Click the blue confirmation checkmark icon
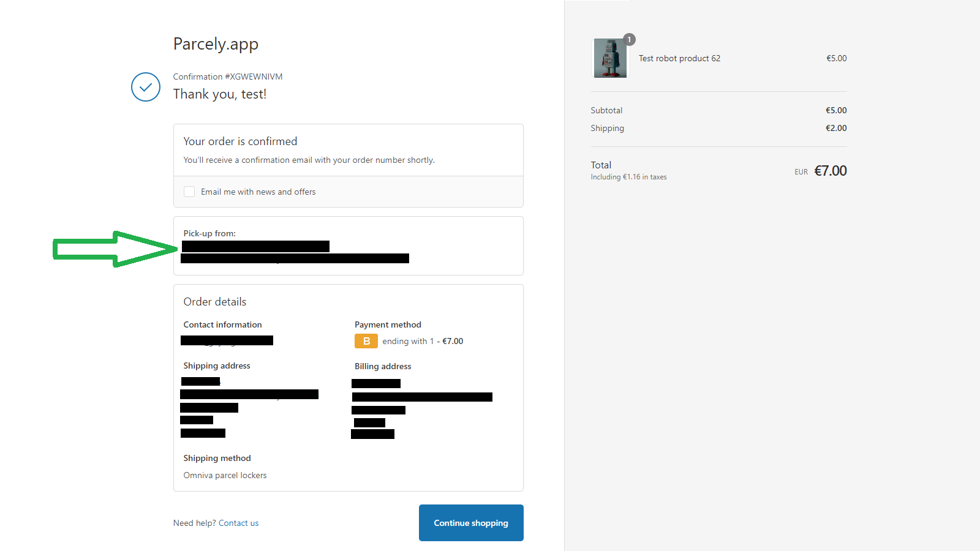 [145, 87]
